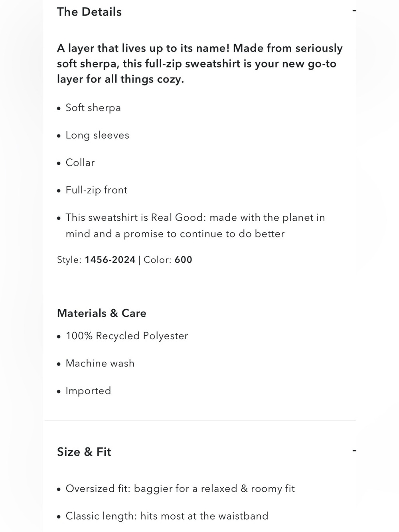
Task: Click the product description intro paragraph
Action: (200, 63)
